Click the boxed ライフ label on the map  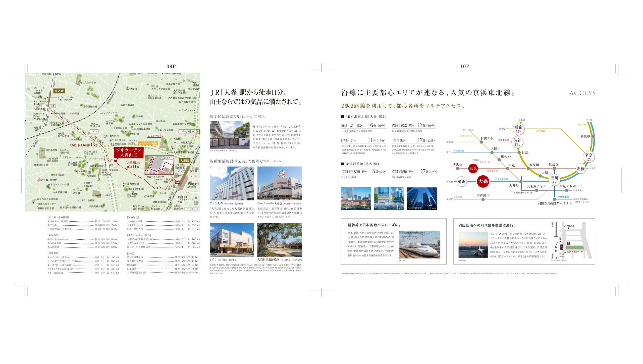(x=94, y=131)
